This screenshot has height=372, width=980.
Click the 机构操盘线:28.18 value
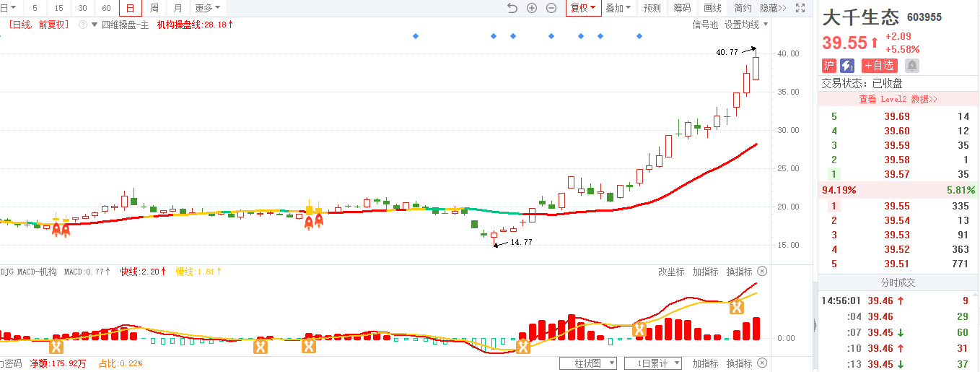coord(195,25)
